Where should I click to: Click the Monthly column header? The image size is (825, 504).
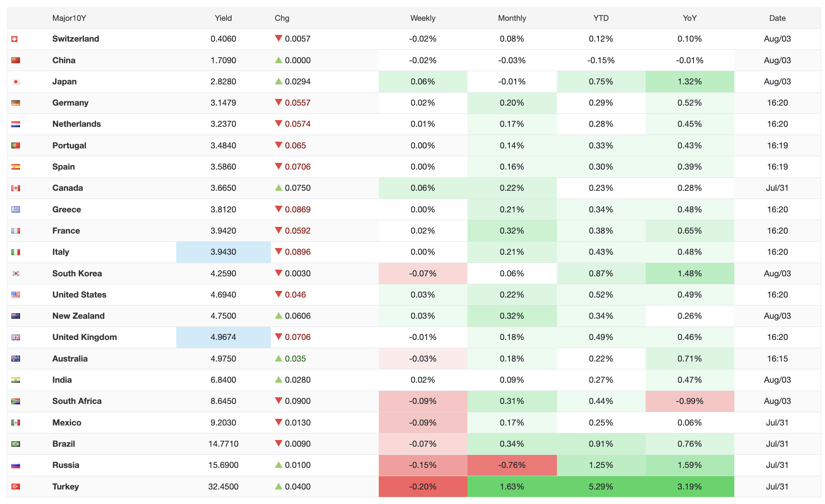pyautogui.click(x=512, y=18)
